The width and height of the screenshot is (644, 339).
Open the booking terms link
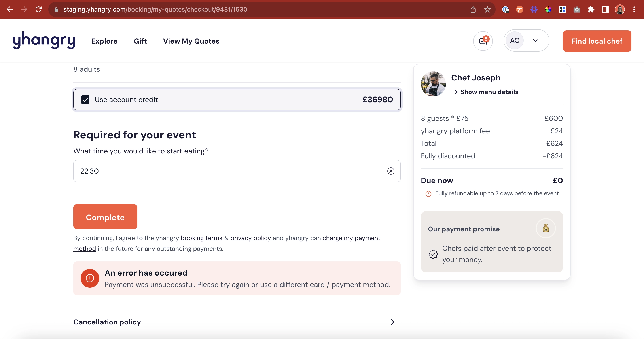(x=201, y=238)
